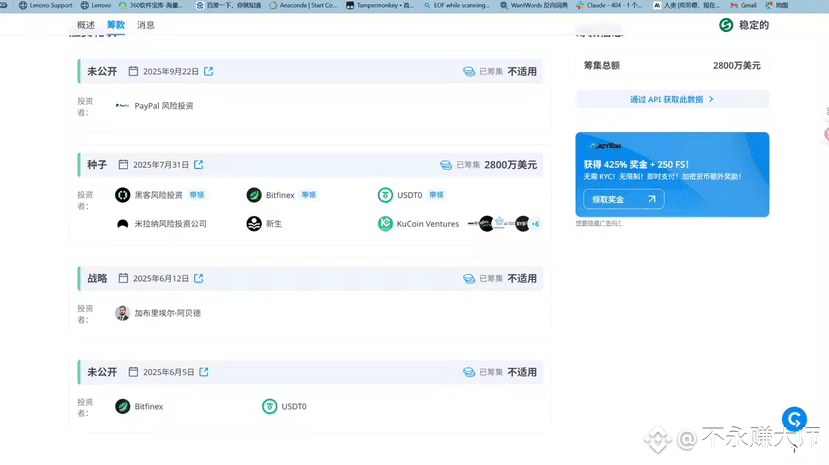Click 新生 investor name
Viewport: 829px width, 465px height.
[x=274, y=224]
